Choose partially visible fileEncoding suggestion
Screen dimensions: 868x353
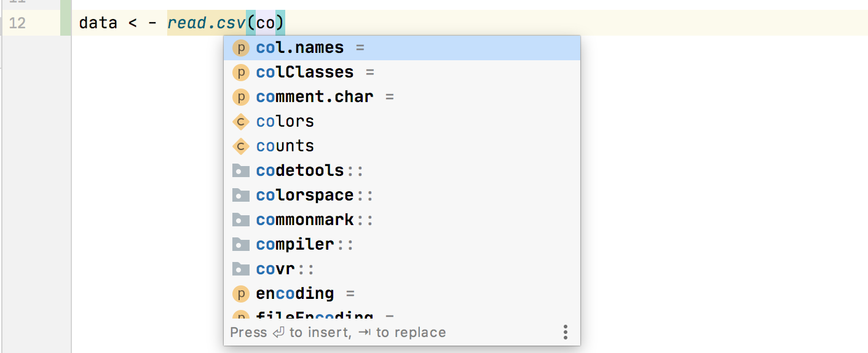(x=402, y=314)
